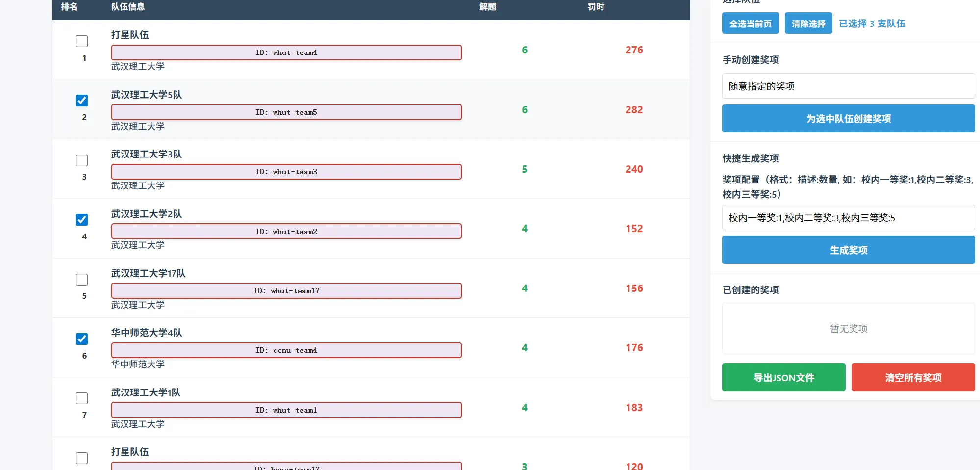The image size is (980, 470).
Task: Click the 全选当前页 button
Action: pos(750,24)
